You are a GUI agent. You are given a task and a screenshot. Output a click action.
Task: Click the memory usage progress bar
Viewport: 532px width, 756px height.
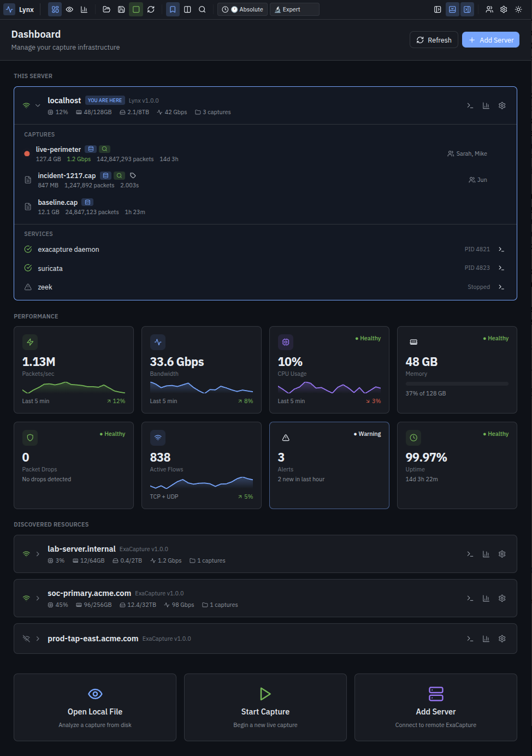click(x=457, y=383)
